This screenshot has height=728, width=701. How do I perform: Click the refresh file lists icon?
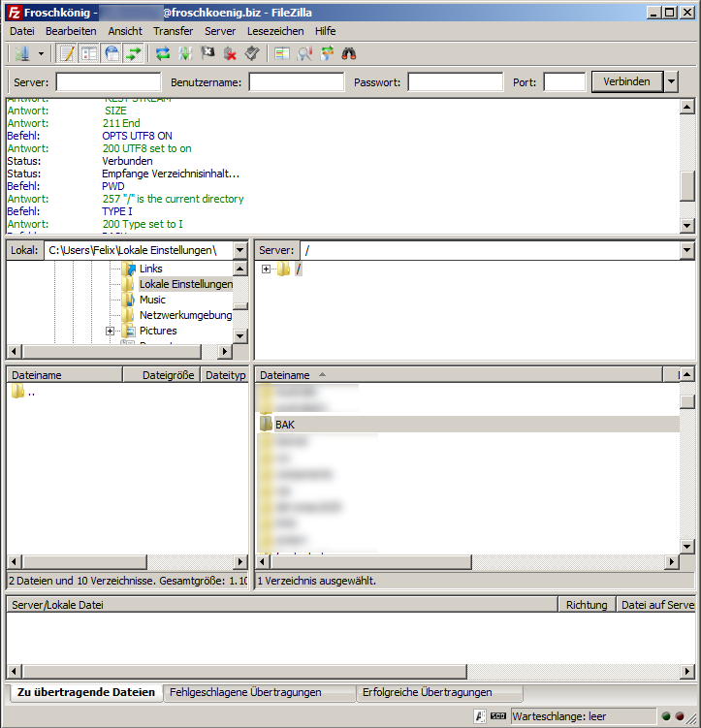click(163, 53)
